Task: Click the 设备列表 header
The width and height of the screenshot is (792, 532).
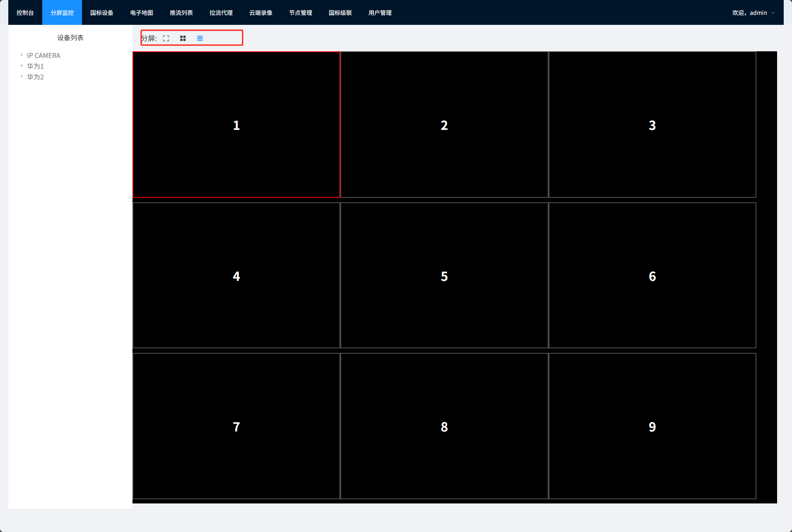Action: coord(70,38)
